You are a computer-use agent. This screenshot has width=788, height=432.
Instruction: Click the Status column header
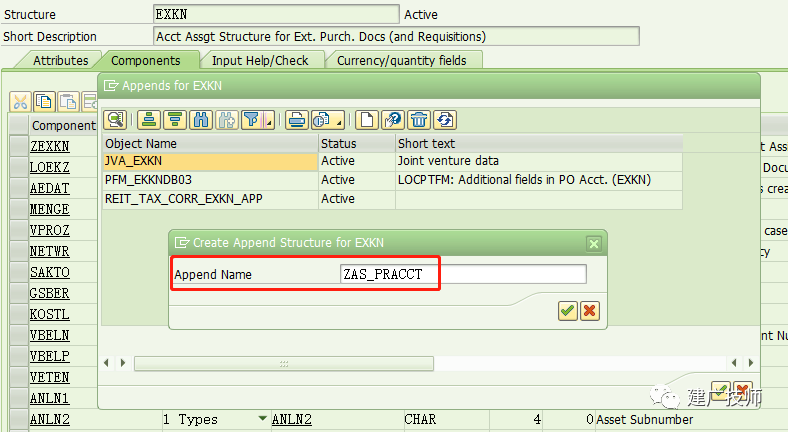tap(357, 143)
